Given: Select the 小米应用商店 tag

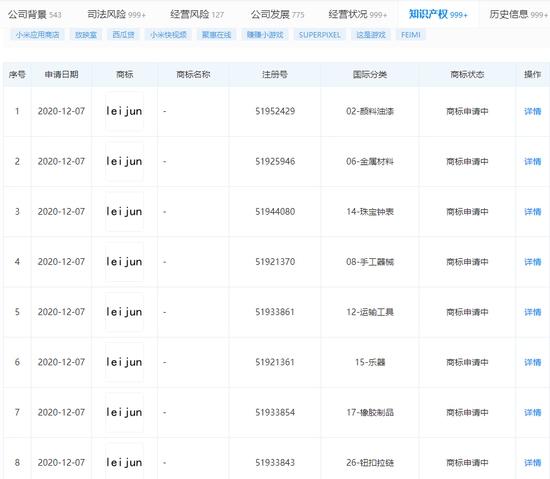Looking at the screenshot, I should (38, 35).
